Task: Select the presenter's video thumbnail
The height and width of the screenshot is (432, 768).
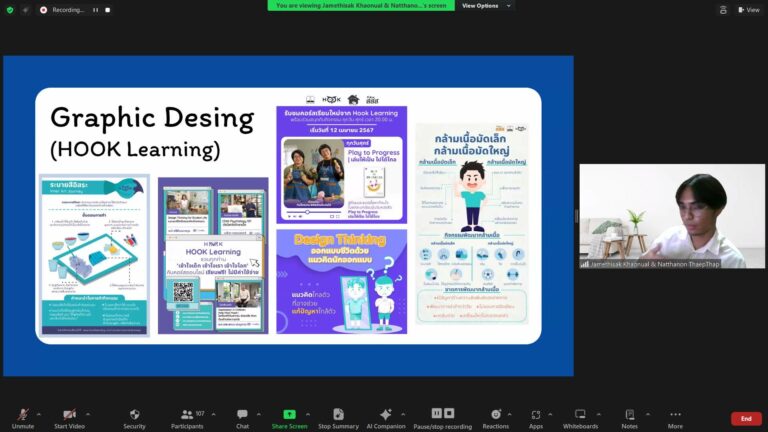Action: coord(672,216)
